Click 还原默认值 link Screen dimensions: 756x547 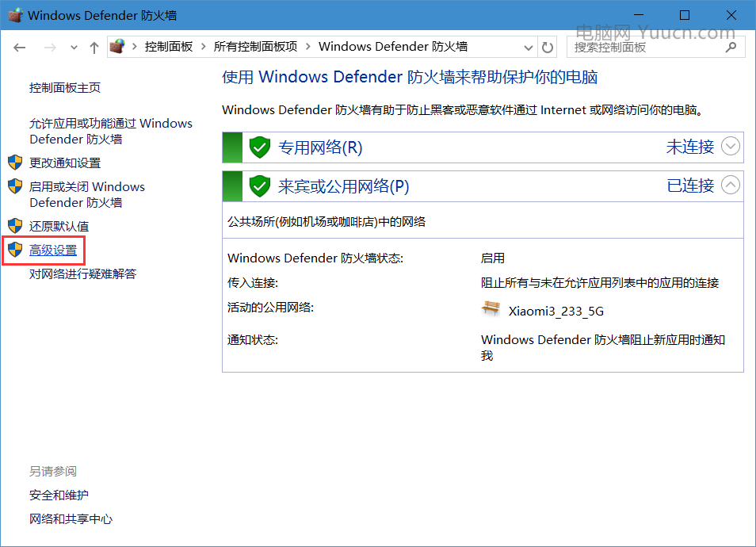pyautogui.click(x=59, y=226)
